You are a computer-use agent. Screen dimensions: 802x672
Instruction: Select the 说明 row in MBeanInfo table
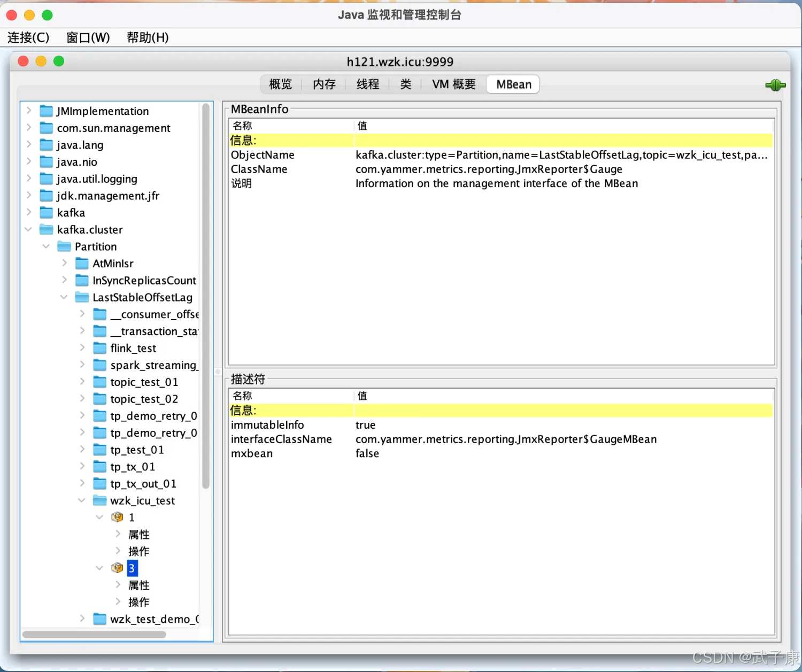pyautogui.click(x=501, y=184)
